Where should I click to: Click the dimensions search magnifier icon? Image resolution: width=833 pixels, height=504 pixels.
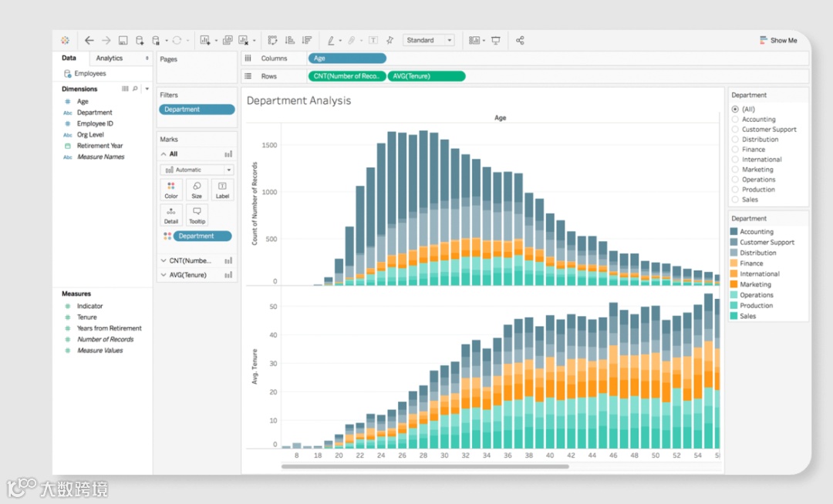pos(136,89)
